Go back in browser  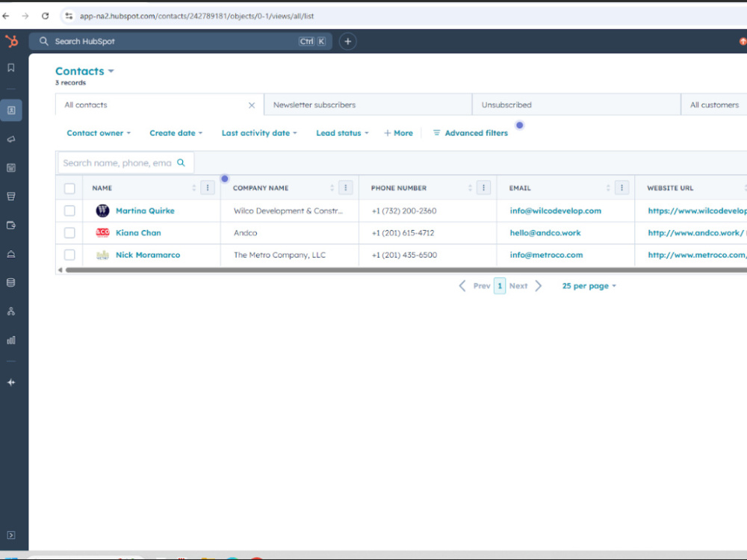coord(6,16)
